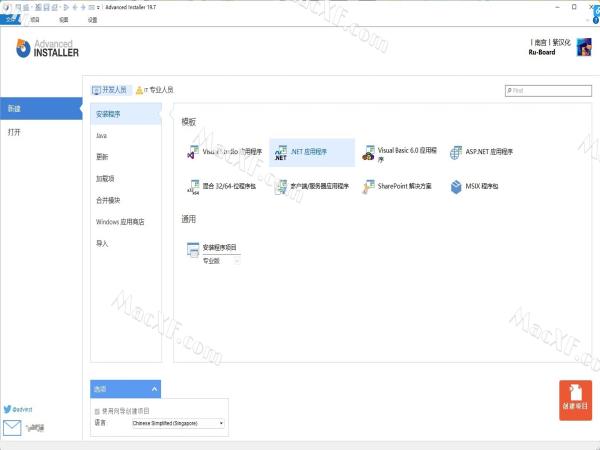
Task: Choose the 更新 category
Action: tap(126, 157)
